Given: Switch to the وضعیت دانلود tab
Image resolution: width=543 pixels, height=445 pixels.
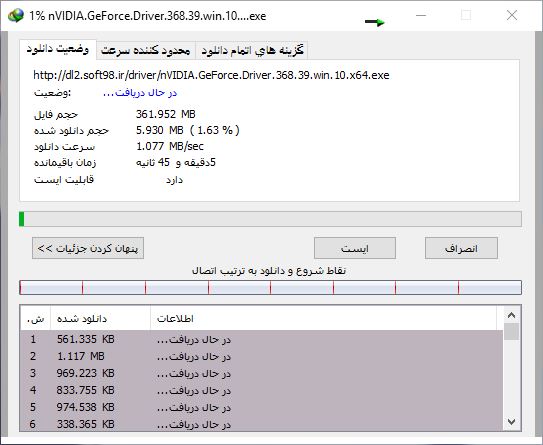Looking at the screenshot, I should click(x=58, y=49).
